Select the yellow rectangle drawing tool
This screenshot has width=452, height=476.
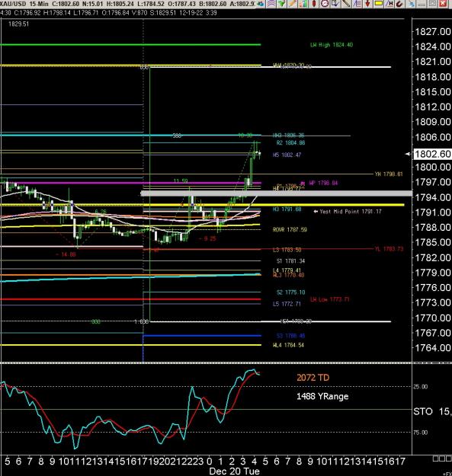point(379,4)
